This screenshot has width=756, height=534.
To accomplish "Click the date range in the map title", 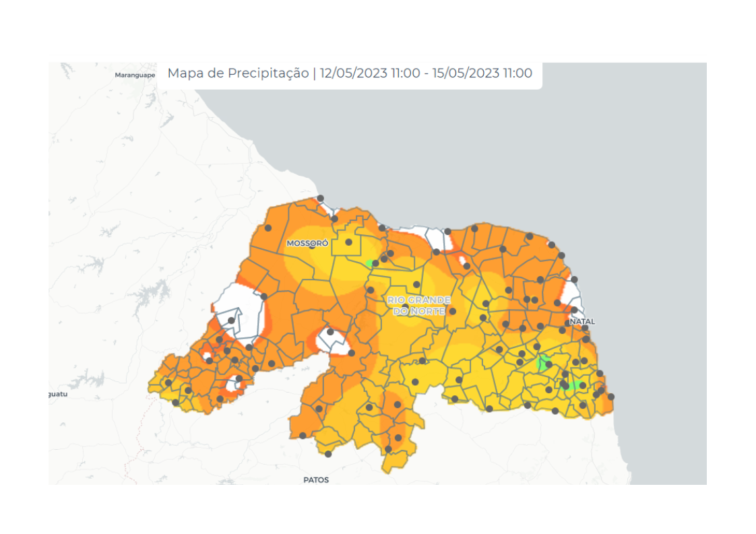I will coord(426,73).
